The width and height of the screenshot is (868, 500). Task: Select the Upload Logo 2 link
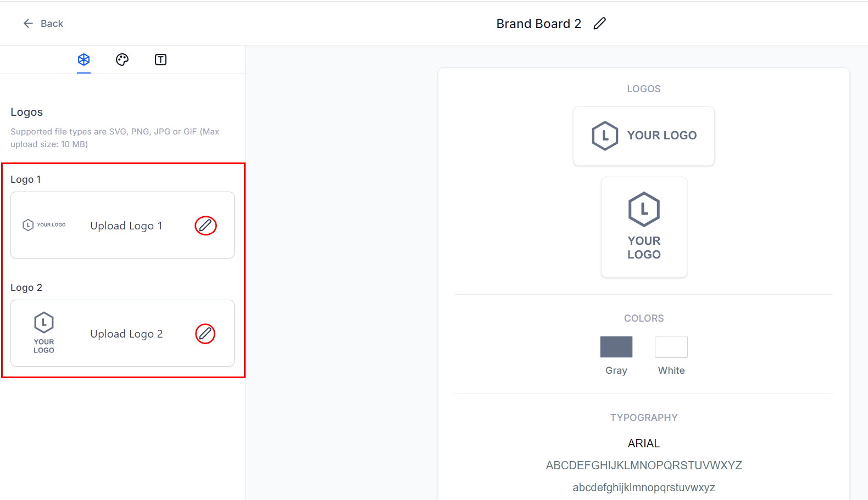coord(126,334)
